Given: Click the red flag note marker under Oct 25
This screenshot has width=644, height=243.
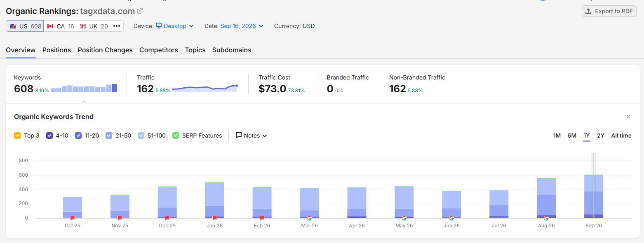Looking at the screenshot, I should (x=73, y=218).
